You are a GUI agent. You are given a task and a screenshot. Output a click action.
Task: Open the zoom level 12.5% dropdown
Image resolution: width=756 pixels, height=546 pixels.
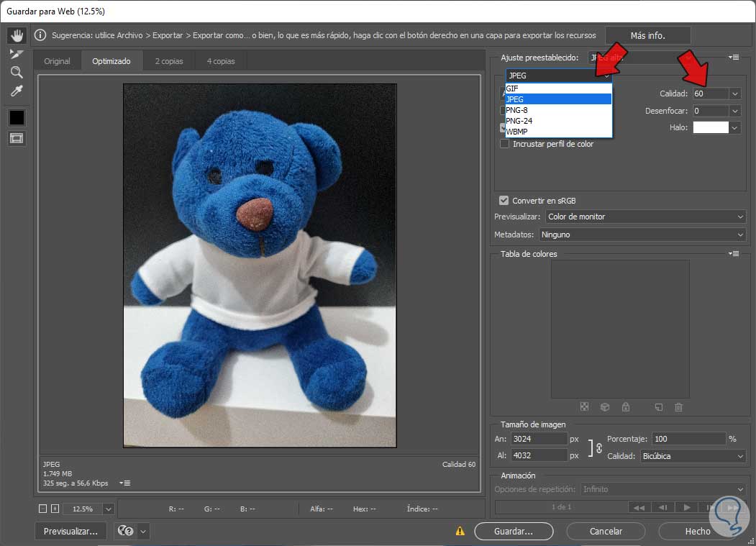click(x=109, y=509)
